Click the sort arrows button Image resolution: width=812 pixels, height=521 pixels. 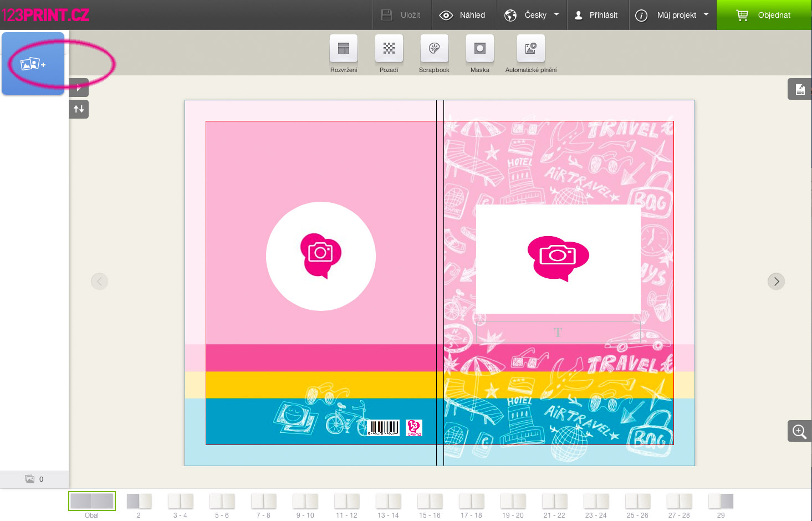(x=79, y=109)
